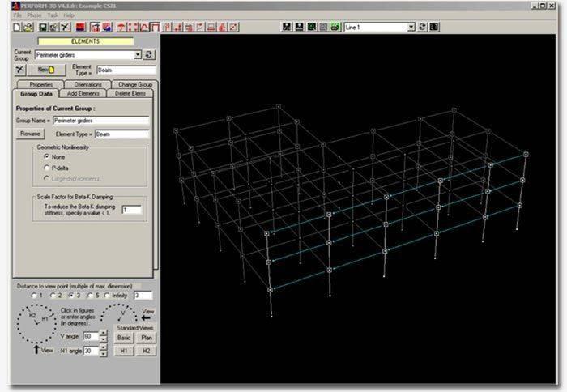The image size is (567, 392).
Task: Click toolbar icon right of the Save icon
Action: point(53,27)
